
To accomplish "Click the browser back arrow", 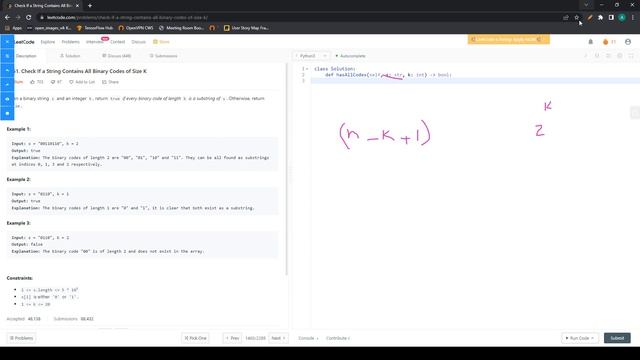I will pyautogui.click(x=7, y=18).
